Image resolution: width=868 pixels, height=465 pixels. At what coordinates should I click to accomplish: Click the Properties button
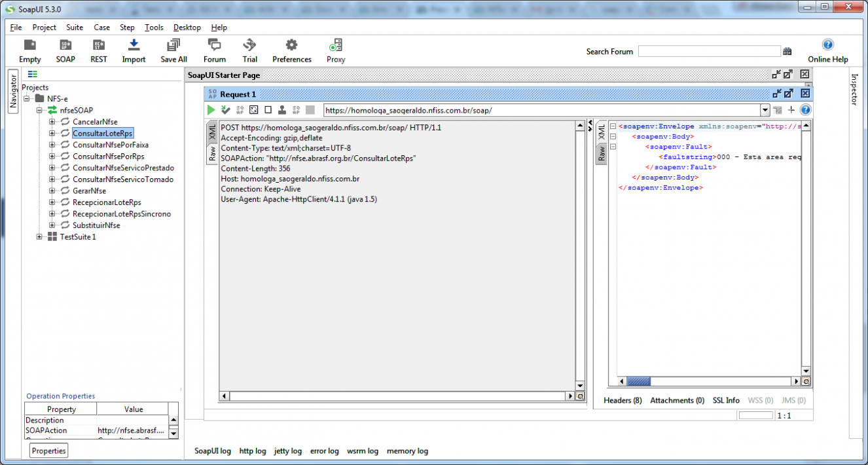click(49, 451)
